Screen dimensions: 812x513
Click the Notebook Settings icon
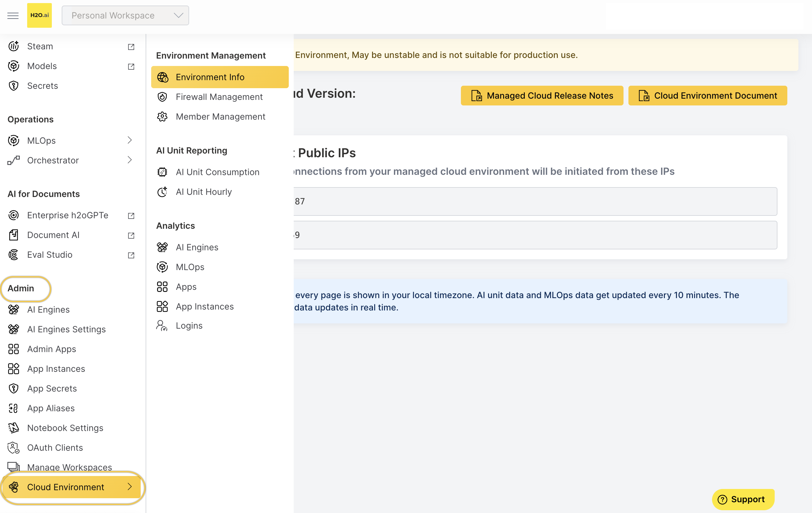tap(14, 428)
